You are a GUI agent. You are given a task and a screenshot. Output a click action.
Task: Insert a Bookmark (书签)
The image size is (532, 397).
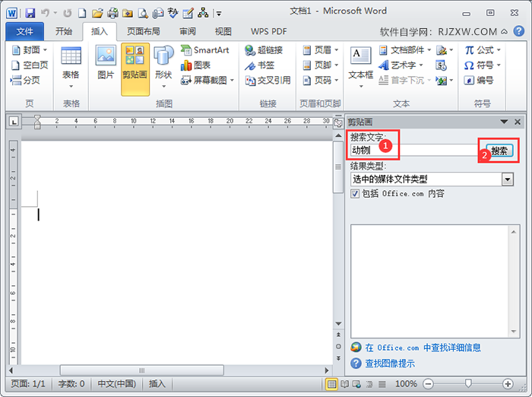pyautogui.click(x=260, y=65)
